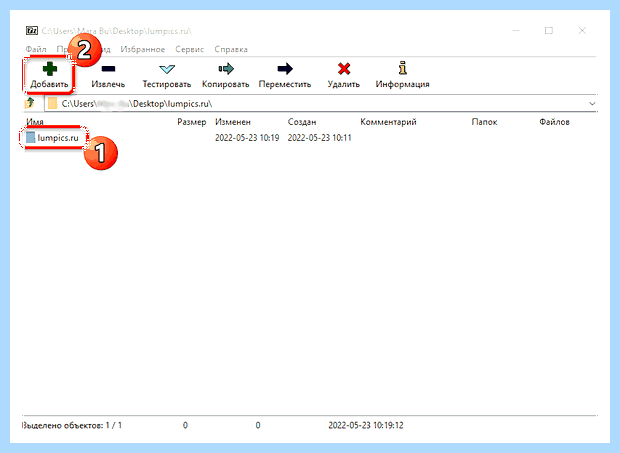Sort by Файлов column header
Screen dimensions: 620x453
tap(554, 122)
